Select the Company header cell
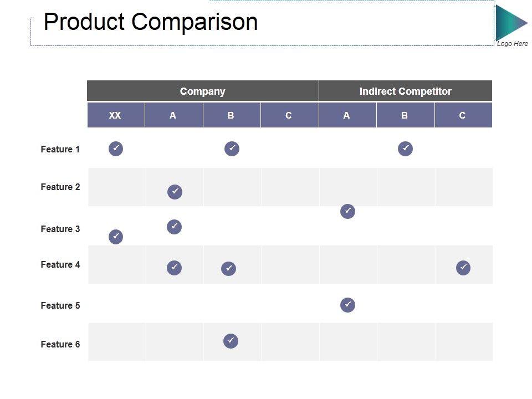532x399 pixels. pyautogui.click(x=203, y=91)
